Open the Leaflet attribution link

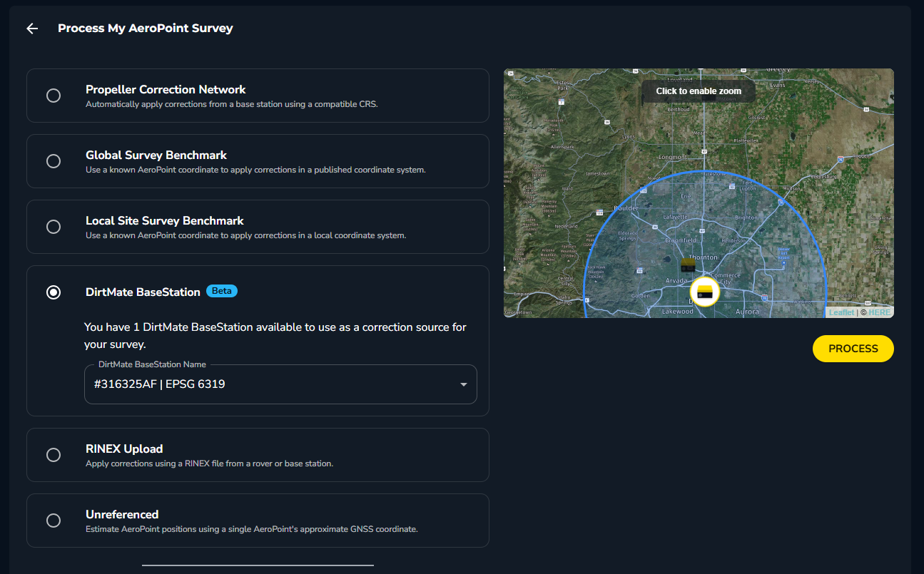842,312
